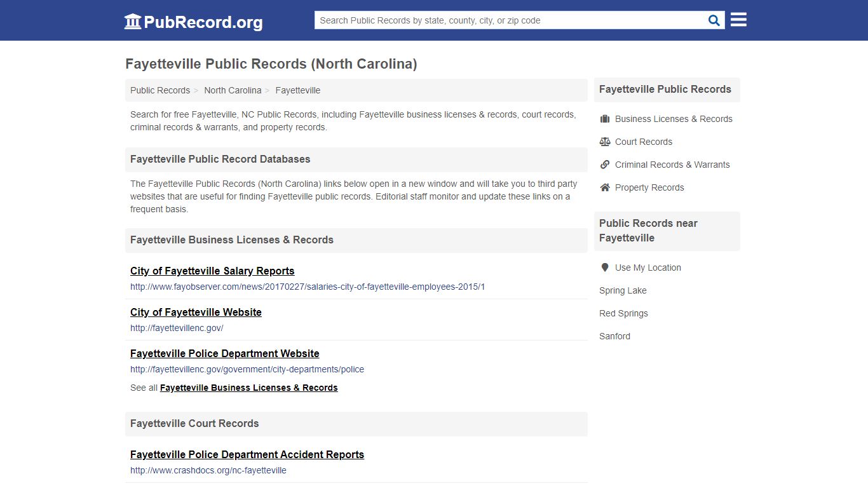Click the house icon beside Property Records
The image size is (868, 488).
click(605, 187)
